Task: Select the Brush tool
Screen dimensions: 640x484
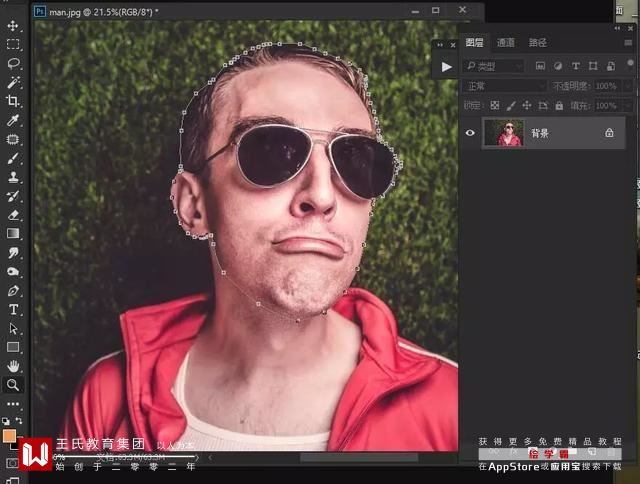Action: 13,158
